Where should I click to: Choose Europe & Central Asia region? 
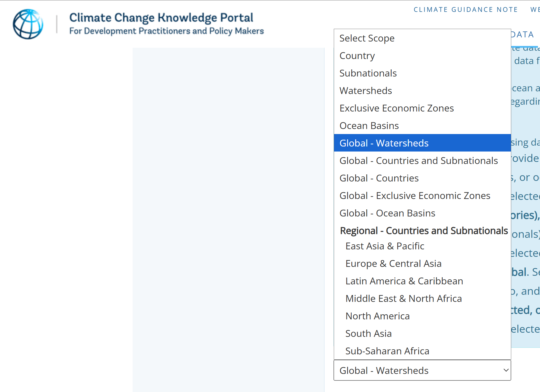click(x=393, y=264)
